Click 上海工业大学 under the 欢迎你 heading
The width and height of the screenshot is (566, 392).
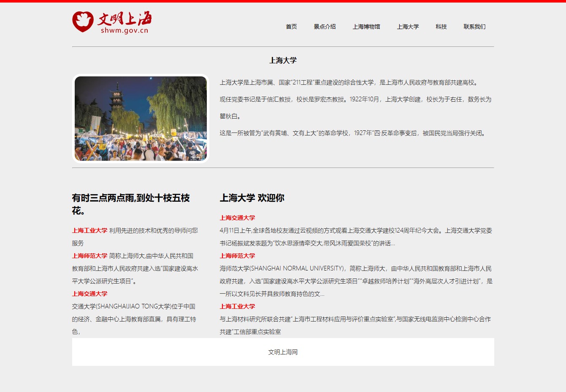(237, 306)
